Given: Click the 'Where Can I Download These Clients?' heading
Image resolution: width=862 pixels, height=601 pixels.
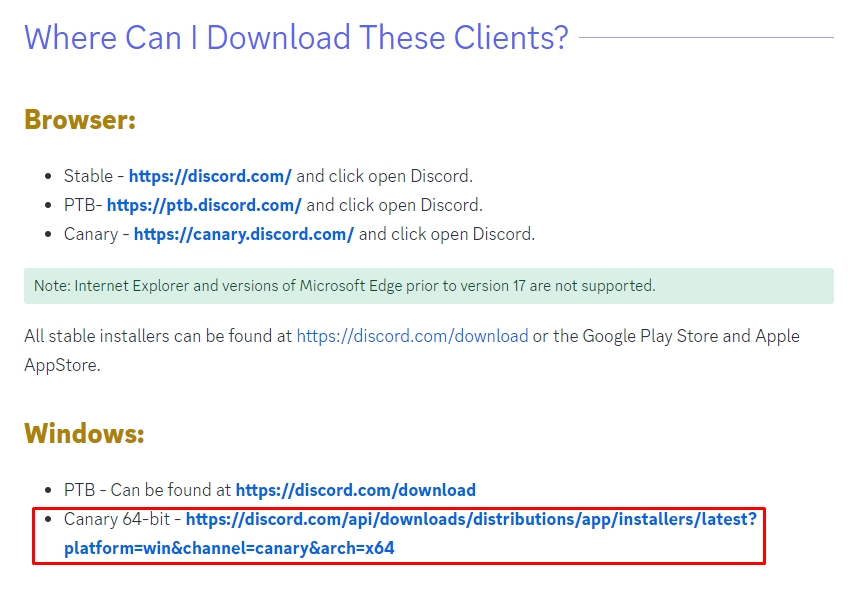Looking at the screenshot, I should [x=296, y=37].
